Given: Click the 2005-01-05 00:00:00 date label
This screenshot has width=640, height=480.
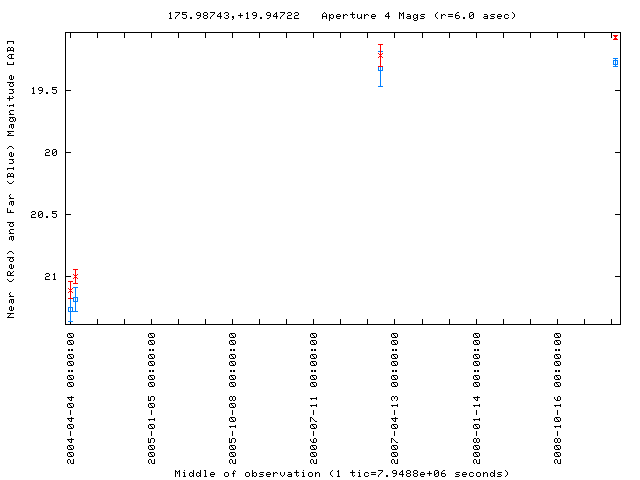Looking at the screenshot, I should (x=152, y=398).
